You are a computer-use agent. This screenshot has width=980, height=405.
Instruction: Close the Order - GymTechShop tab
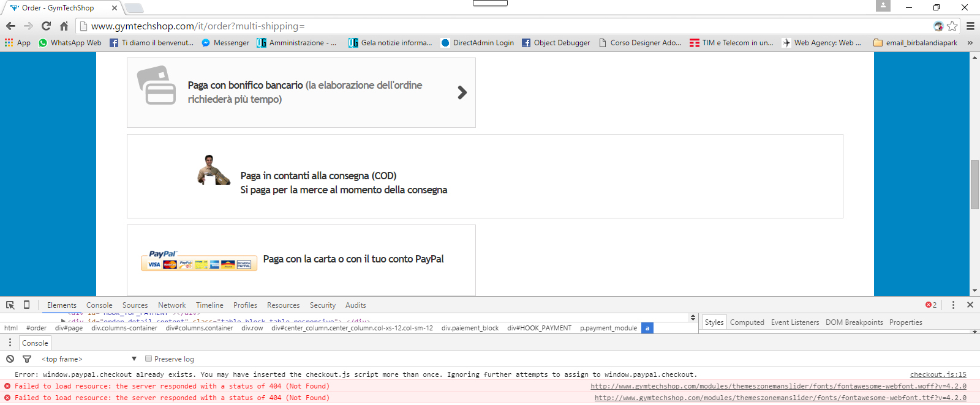(115, 8)
